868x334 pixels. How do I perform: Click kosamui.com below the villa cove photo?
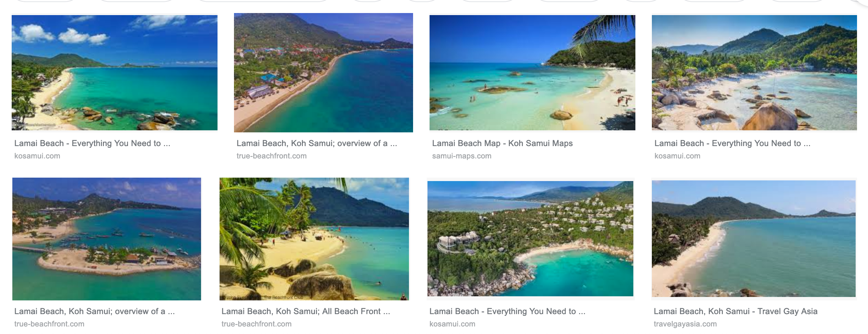pos(452,324)
